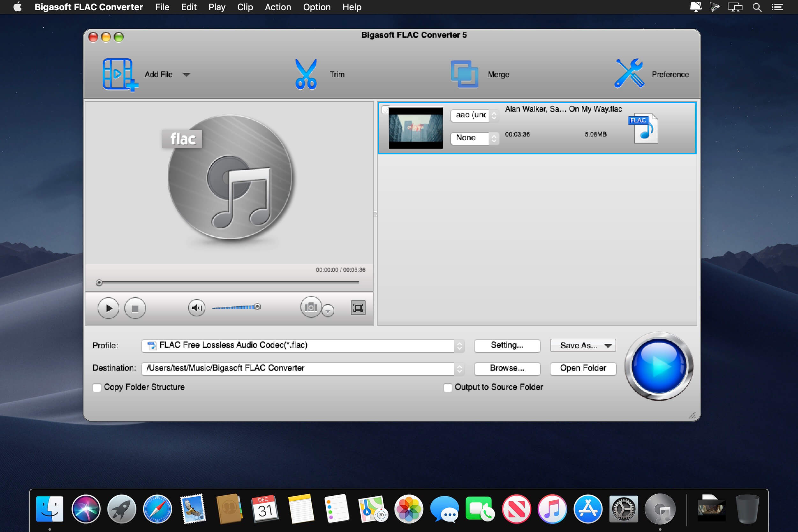This screenshot has width=798, height=532.
Task: Click the 5.08MB file size text
Action: coord(595,134)
